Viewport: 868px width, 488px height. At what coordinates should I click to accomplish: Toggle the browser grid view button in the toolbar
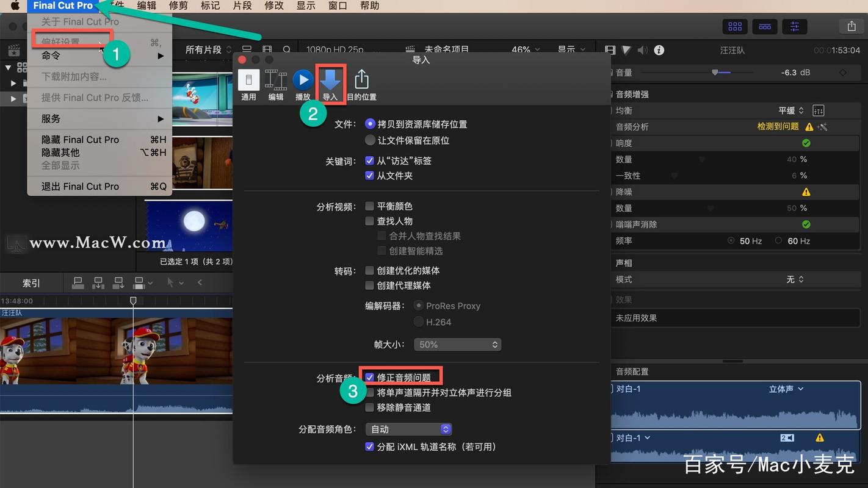[735, 26]
